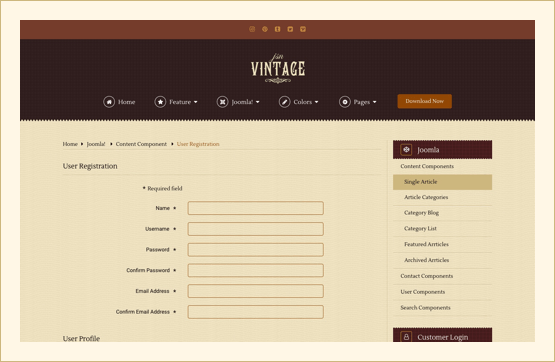This screenshot has width=555, height=362.
Task: Click the round icon beside Pages
Action: point(344,102)
